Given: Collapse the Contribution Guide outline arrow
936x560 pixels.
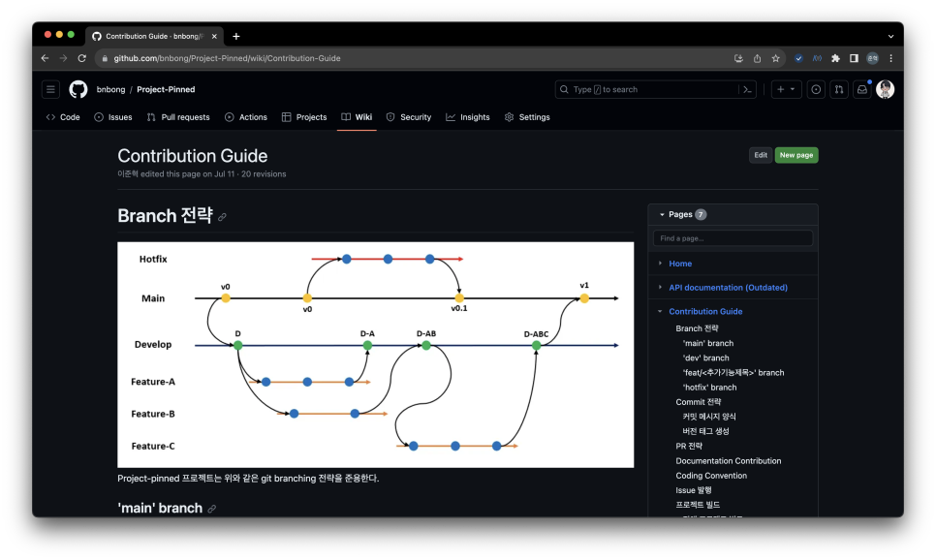Looking at the screenshot, I should point(660,311).
